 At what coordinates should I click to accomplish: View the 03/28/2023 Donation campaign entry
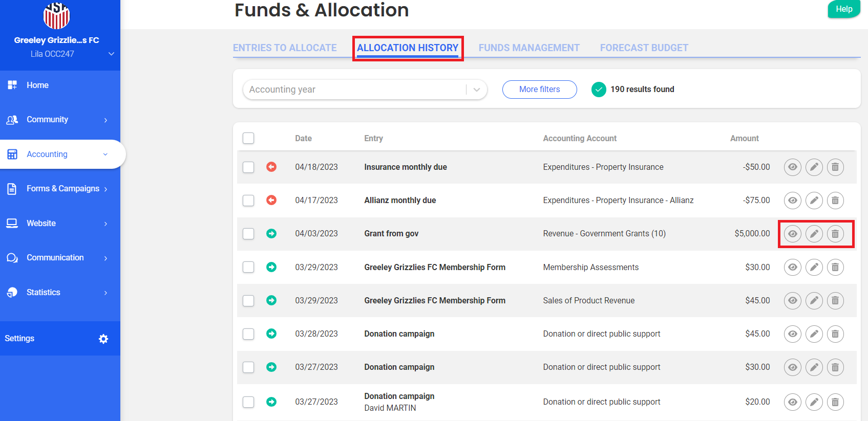[x=792, y=334]
